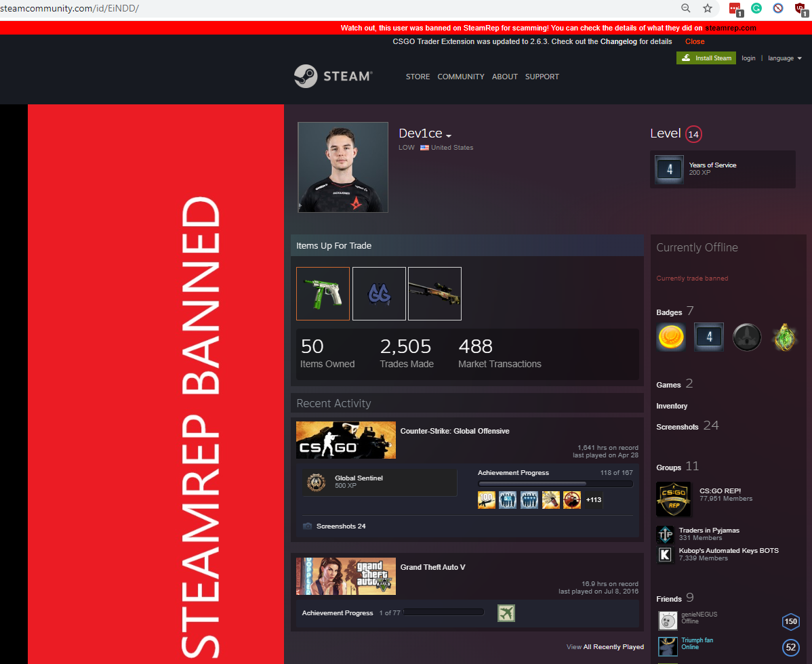The image size is (812, 664).
Task: Bookmark page with the star icon
Action: coord(708,8)
